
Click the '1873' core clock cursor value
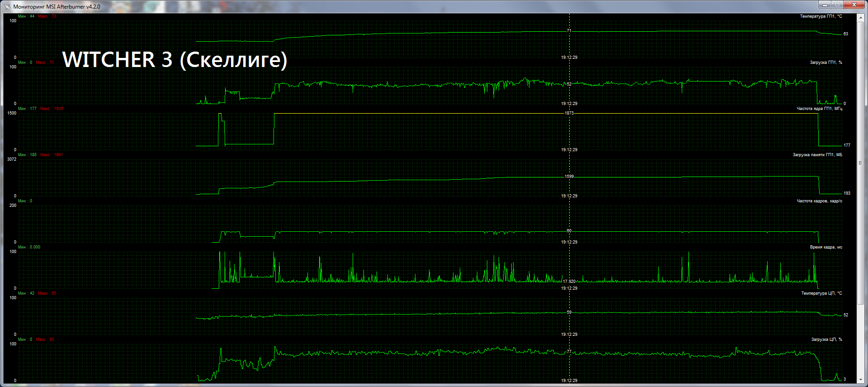click(569, 113)
